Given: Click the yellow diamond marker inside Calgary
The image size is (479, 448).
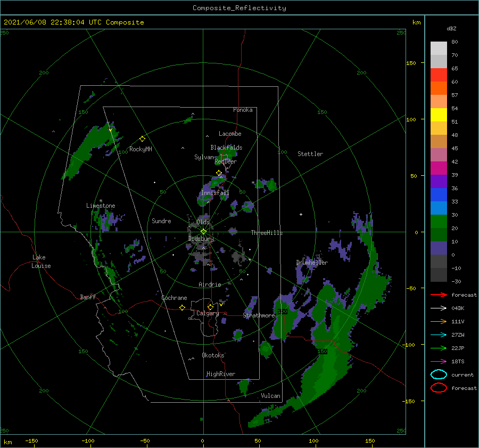Looking at the screenshot, I should (x=210, y=307).
